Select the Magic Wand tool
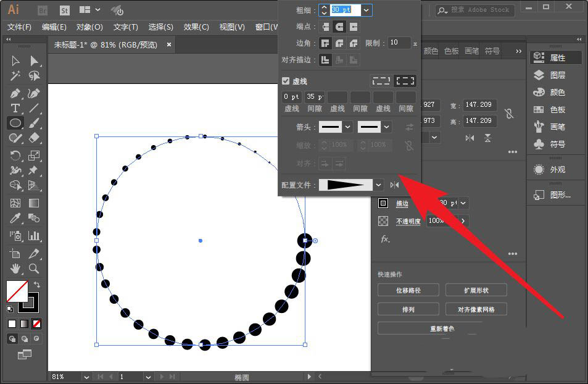 (15, 76)
